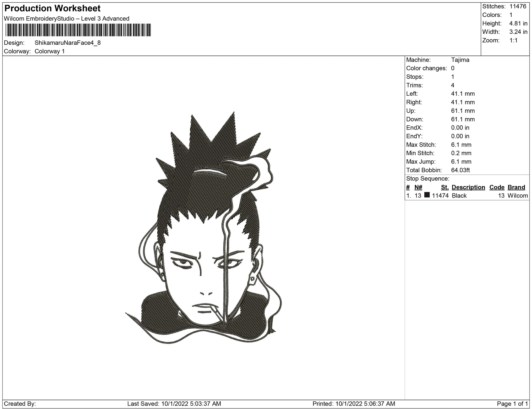The width and height of the screenshot is (532, 409).
Task: Click the Machine value Tajima
Action: (460, 60)
